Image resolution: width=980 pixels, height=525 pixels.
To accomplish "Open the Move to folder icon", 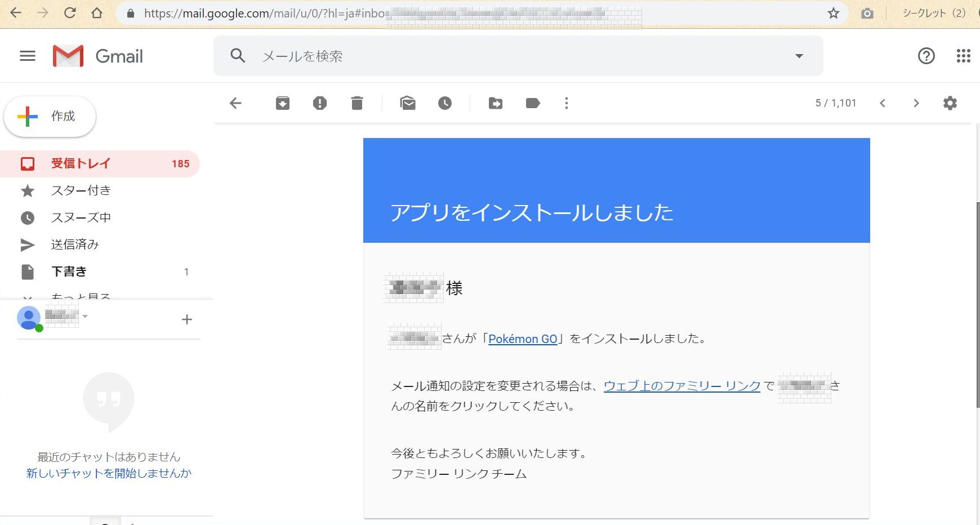I will 496,103.
